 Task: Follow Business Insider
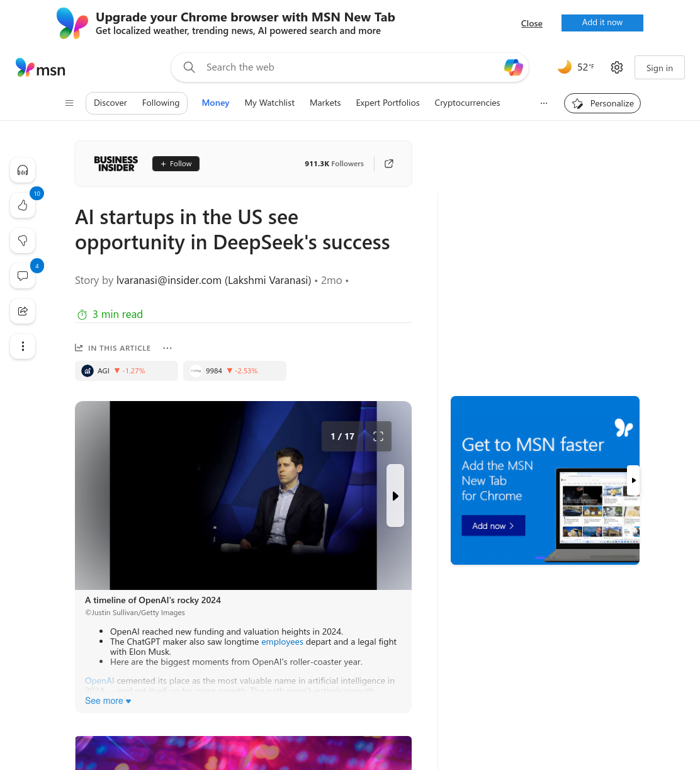(x=176, y=164)
